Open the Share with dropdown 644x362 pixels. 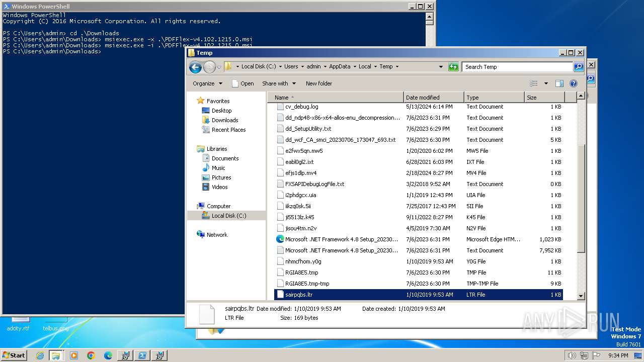(x=279, y=83)
